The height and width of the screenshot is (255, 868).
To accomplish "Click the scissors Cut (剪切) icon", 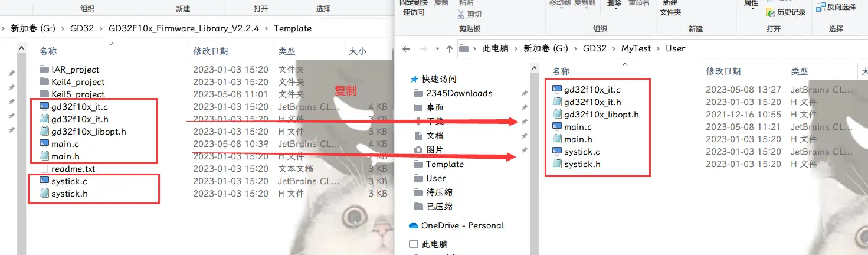I will pos(461,14).
